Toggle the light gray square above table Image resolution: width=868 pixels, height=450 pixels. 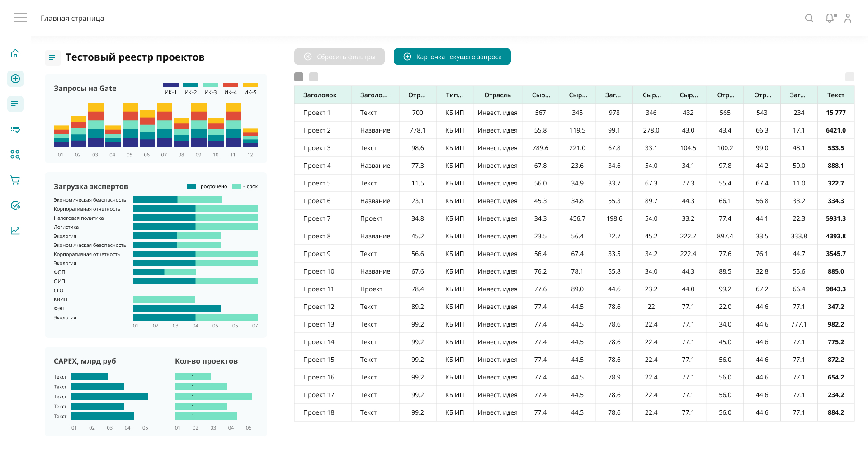[x=314, y=77]
